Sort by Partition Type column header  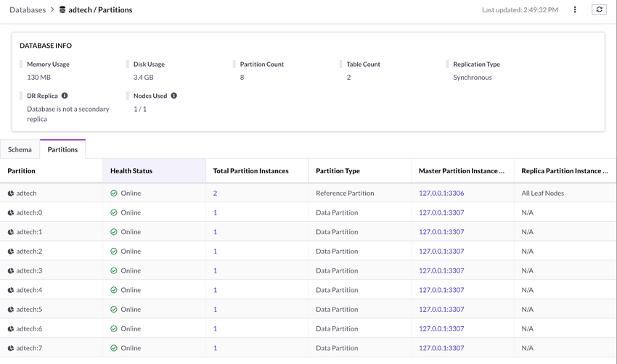coord(338,171)
